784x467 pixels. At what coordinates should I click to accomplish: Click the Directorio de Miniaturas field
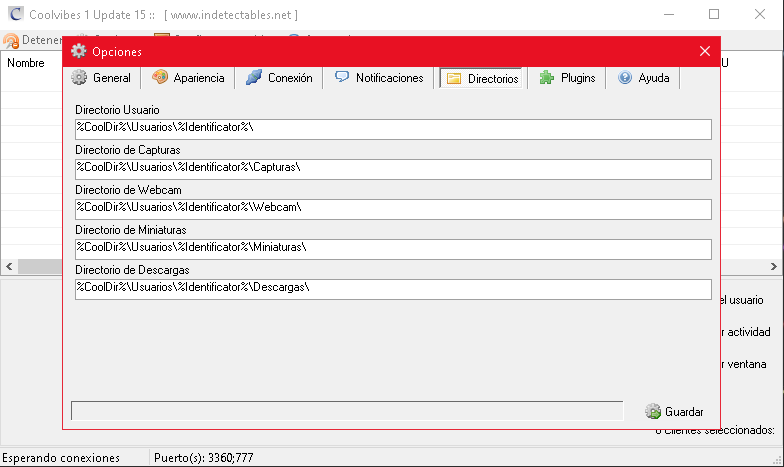(392, 249)
